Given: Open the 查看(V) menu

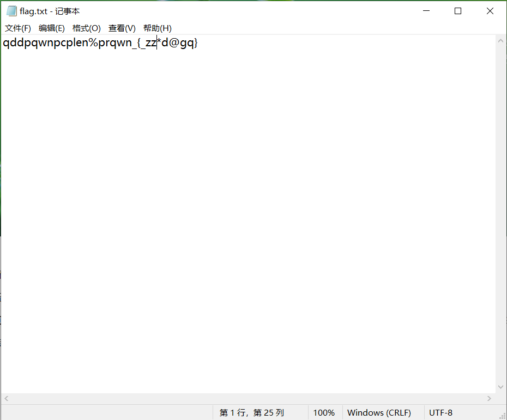Looking at the screenshot, I should tap(122, 28).
